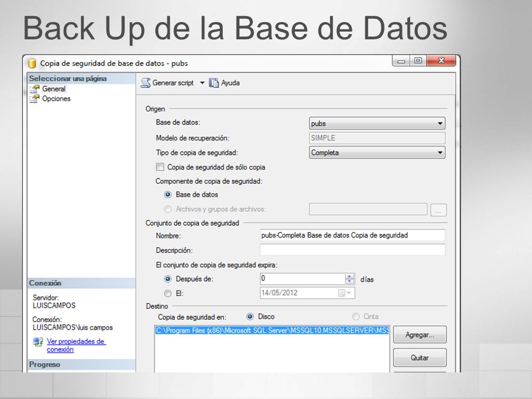Viewport: 532px width, 399px height.
Task: Click the Ayuda toolbar label
Action: (x=231, y=83)
